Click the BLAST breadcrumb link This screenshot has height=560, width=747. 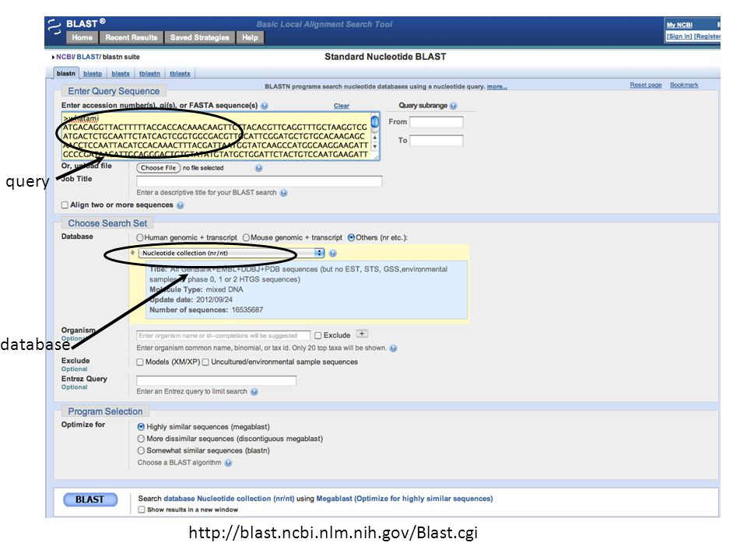[88, 57]
